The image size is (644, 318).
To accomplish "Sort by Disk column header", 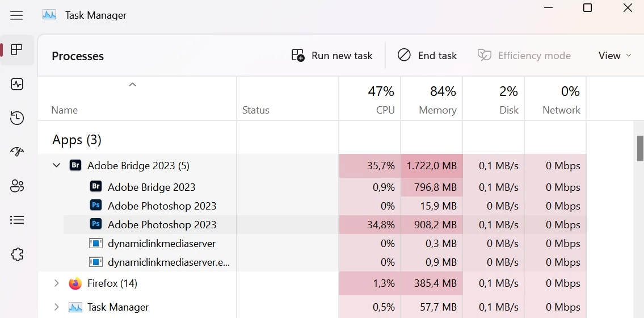I will tap(493, 99).
